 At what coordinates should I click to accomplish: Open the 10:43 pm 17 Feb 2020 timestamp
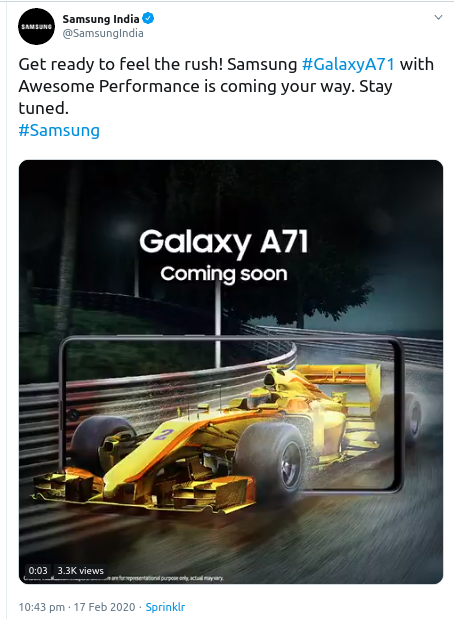(77, 607)
